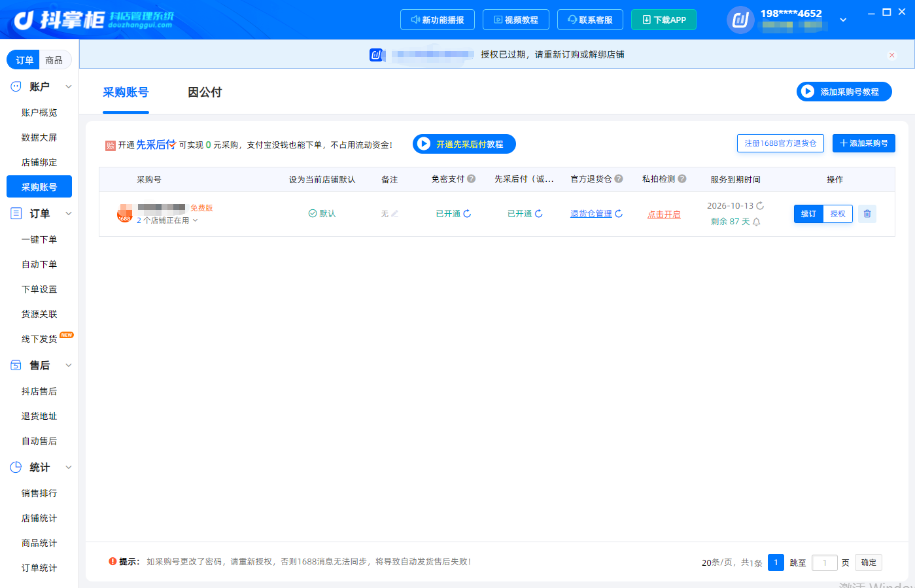Screen dimensions: 915x588
Task: Open the account dropdown arrow beside 198****4652
Action: [843, 20]
